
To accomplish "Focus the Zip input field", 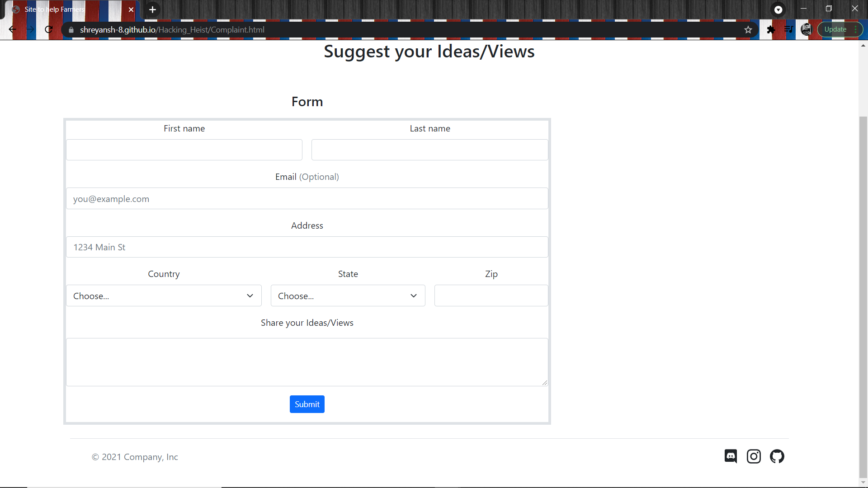I will [x=491, y=296].
